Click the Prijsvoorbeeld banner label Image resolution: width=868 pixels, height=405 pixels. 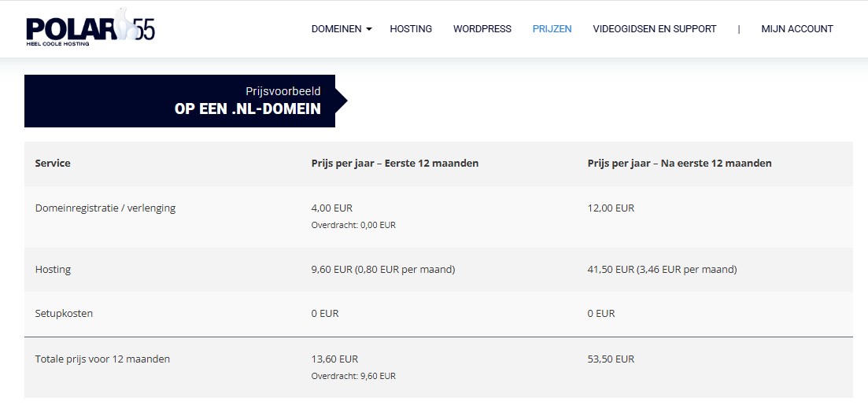283,91
